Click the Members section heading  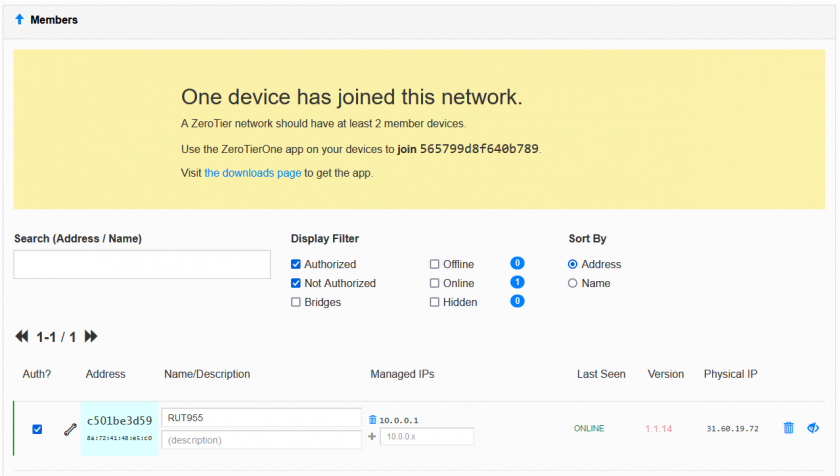[54, 20]
